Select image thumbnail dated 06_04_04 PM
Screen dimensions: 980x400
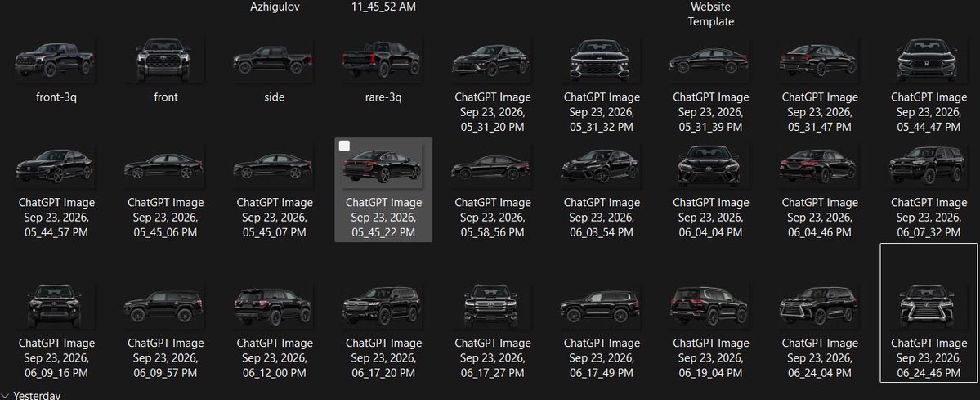(x=710, y=166)
